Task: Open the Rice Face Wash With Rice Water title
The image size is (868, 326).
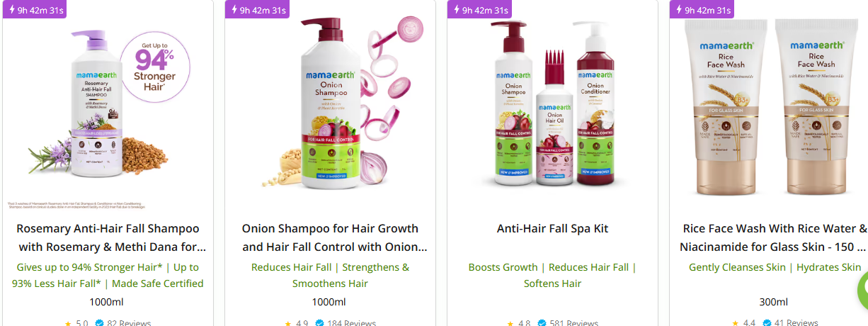Action: 772,238
